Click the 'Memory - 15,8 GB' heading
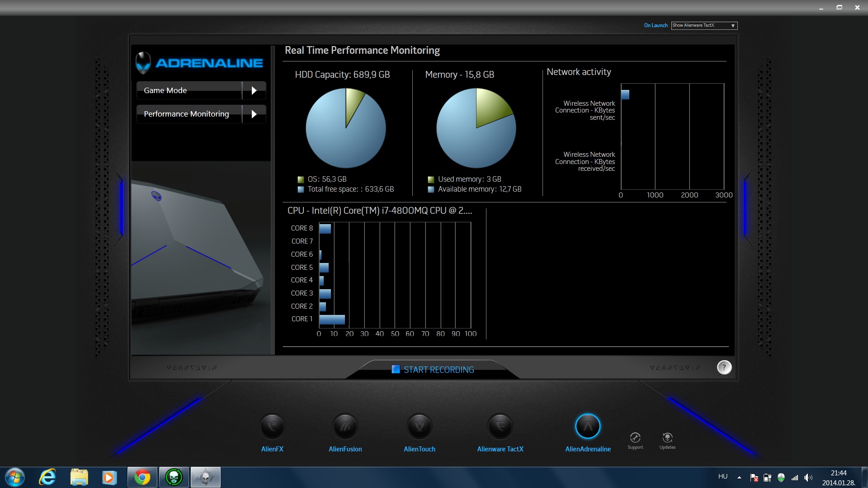The width and height of the screenshot is (868, 488). [460, 75]
